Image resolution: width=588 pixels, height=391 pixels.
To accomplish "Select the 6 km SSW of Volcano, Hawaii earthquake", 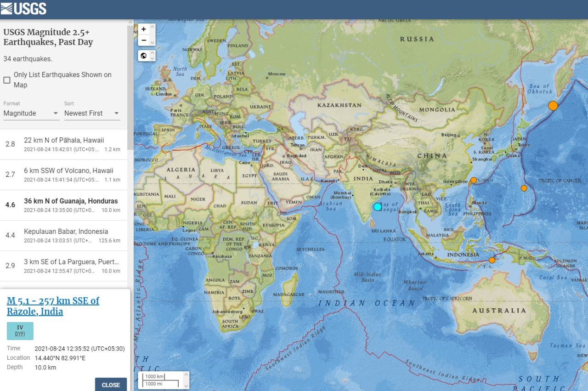I will [x=64, y=175].
